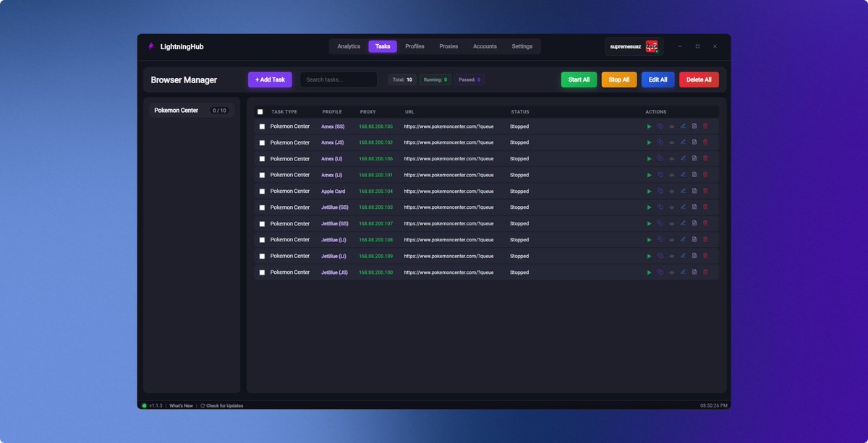
Task: Click the LightningHub lightning bolt logo
Action: pos(150,46)
